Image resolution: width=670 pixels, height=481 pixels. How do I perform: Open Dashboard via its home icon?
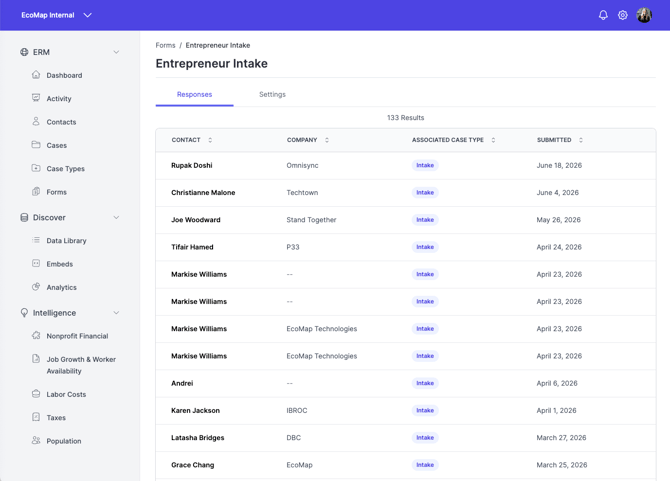point(36,75)
